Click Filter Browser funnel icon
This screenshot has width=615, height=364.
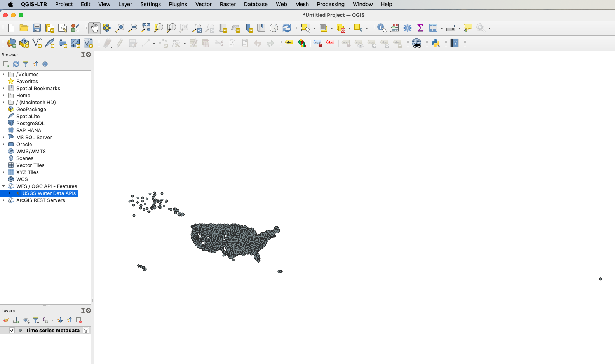[x=26, y=64]
